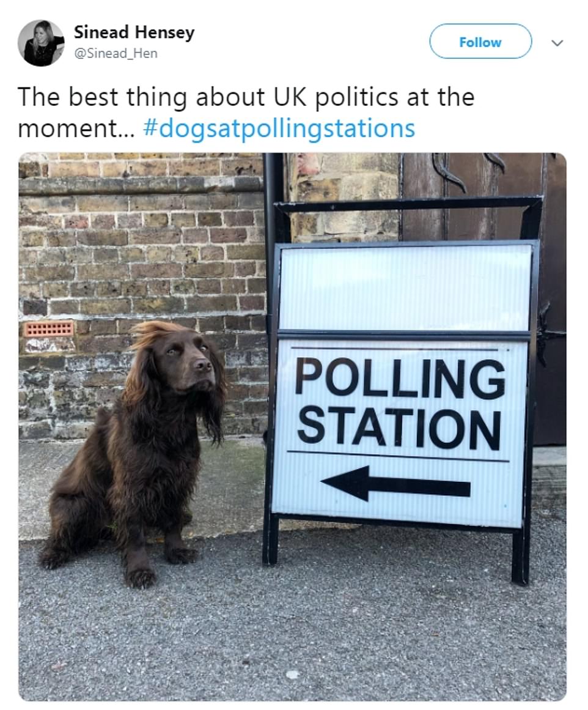Click the word POLLING on the sign
The image size is (588, 710).
400,379
